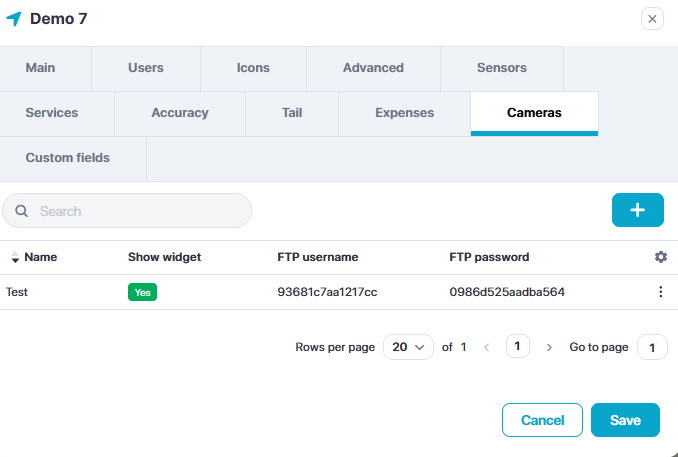The width and height of the screenshot is (678, 457).
Task: Switch to the Sensors tab
Action: click(501, 68)
